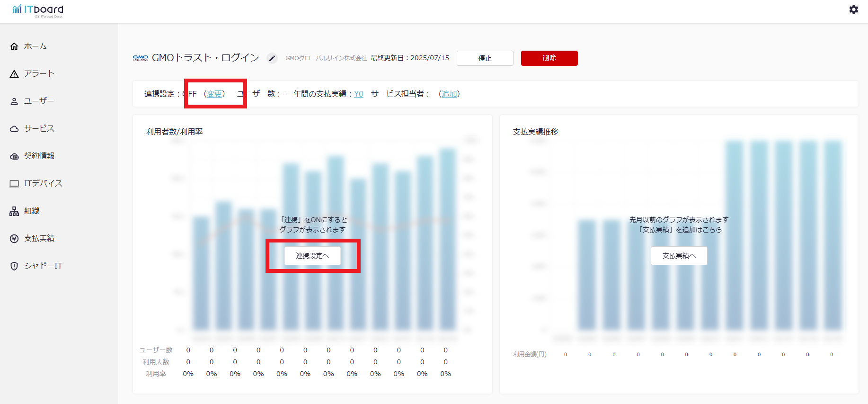The width and height of the screenshot is (868, 404).
Task: Click the 利用金額(円) row label
Action: [x=530, y=354]
